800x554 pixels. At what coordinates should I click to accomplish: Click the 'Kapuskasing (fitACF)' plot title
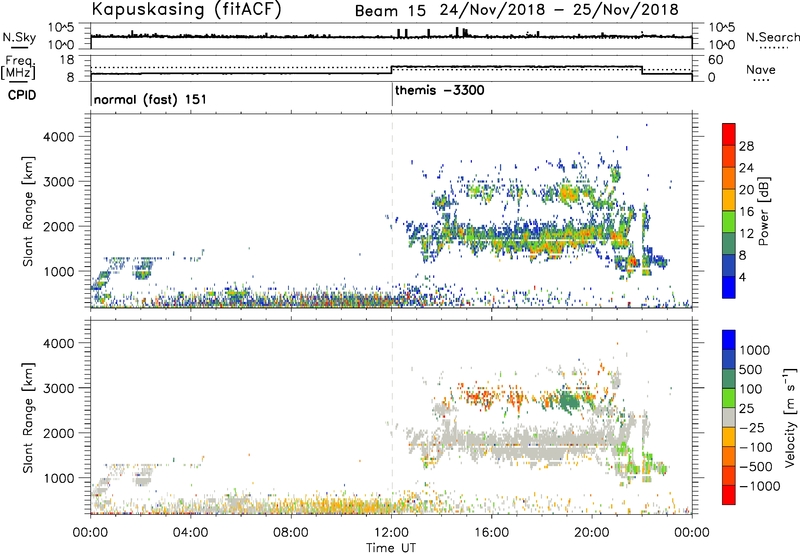pyautogui.click(x=187, y=10)
